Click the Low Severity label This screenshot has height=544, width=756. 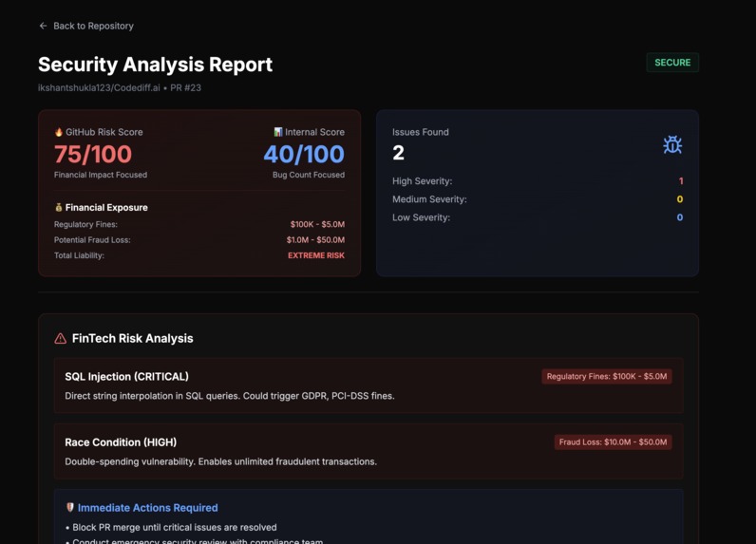(x=421, y=217)
